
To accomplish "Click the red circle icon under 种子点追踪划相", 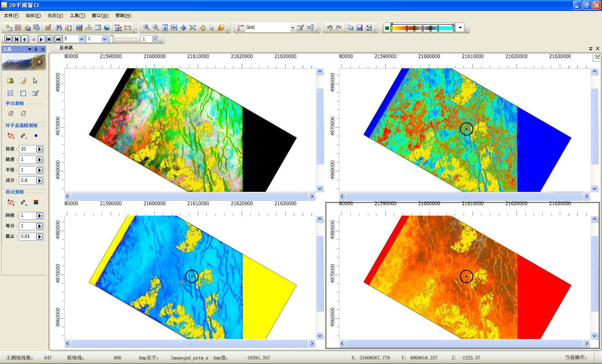I will 11,135.
